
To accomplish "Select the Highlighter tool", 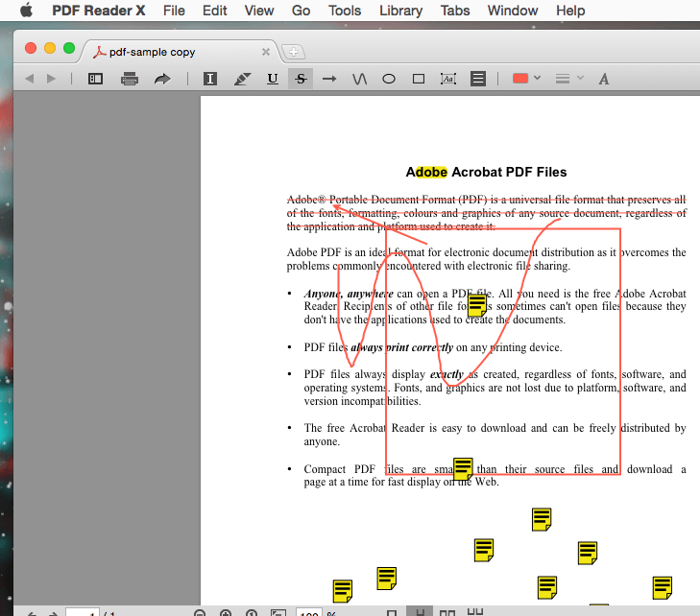I will [x=242, y=79].
